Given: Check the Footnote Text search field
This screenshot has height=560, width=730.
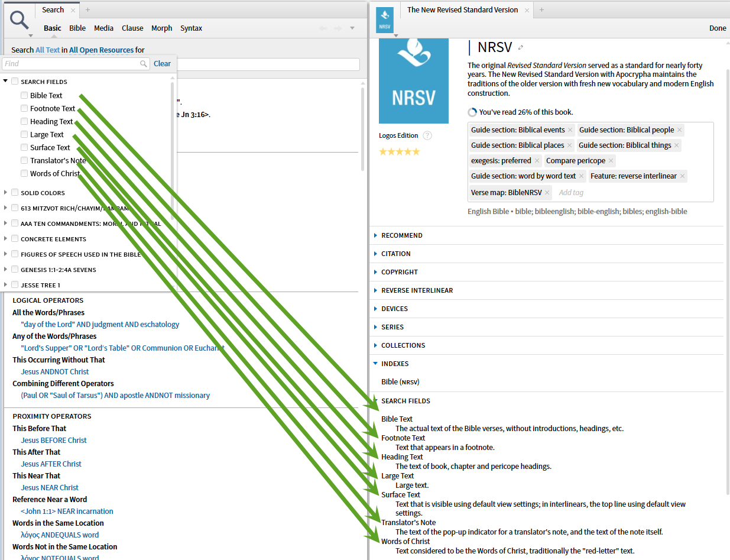Looking at the screenshot, I should (24, 108).
